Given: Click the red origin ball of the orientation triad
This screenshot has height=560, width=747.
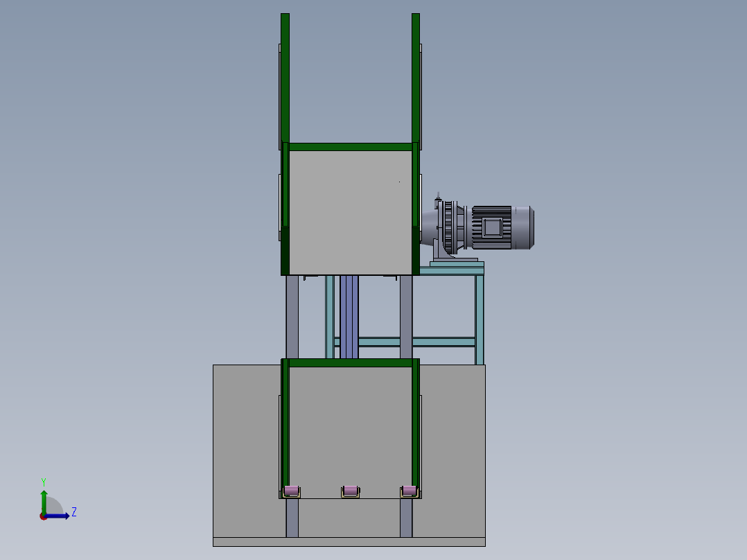Looking at the screenshot, I should pos(43,516).
